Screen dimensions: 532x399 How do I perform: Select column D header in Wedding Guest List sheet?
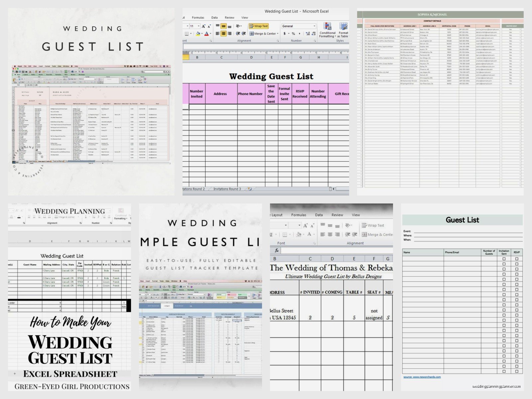[251, 58]
